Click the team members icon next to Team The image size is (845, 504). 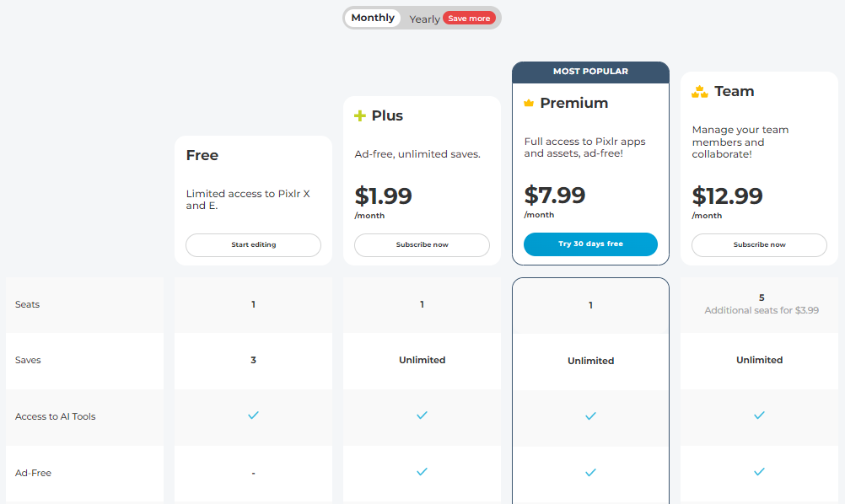click(x=699, y=91)
